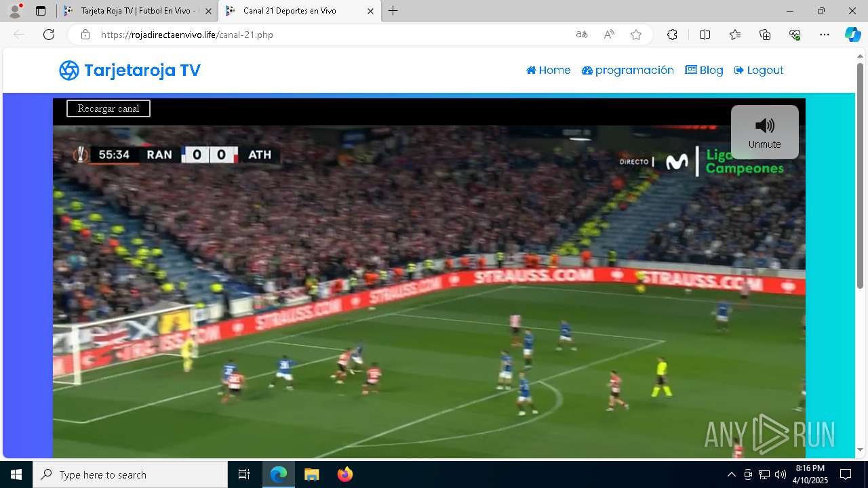Switch to the Tarjeta Roja TV tab
Viewport: 868px width, 488px height.
point(138,11)
